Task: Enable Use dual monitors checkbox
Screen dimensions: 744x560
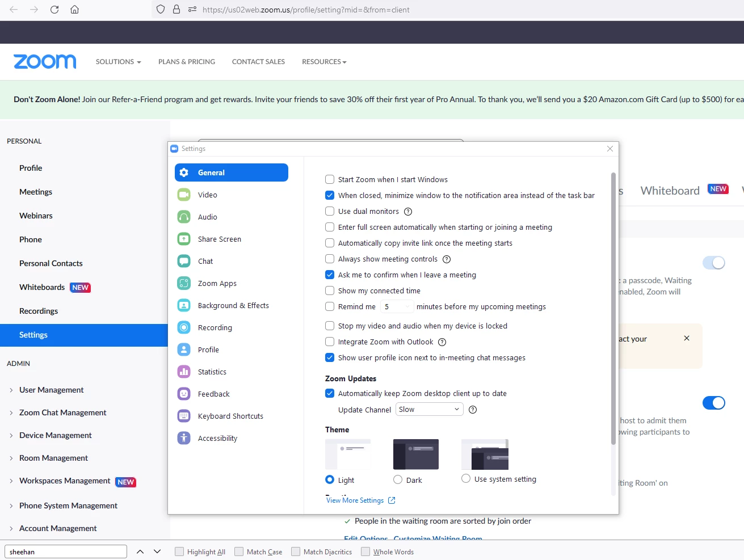Action: [330, 211]
